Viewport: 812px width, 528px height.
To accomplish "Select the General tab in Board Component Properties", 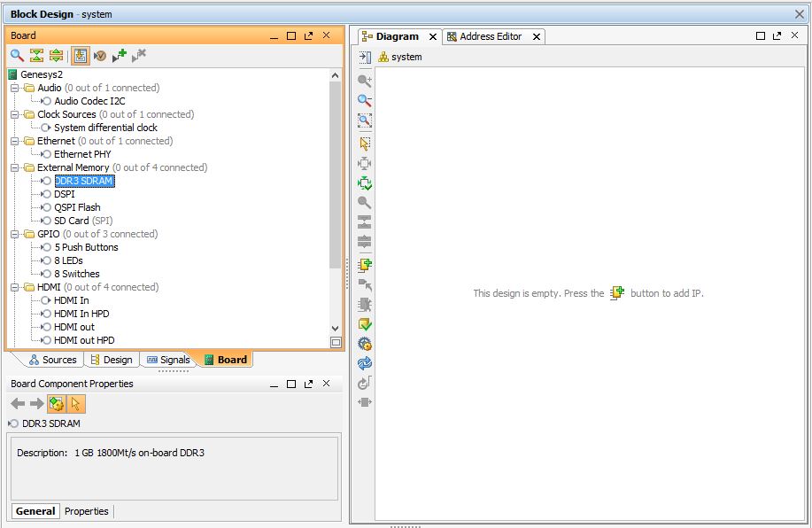I will coord(35,511).
